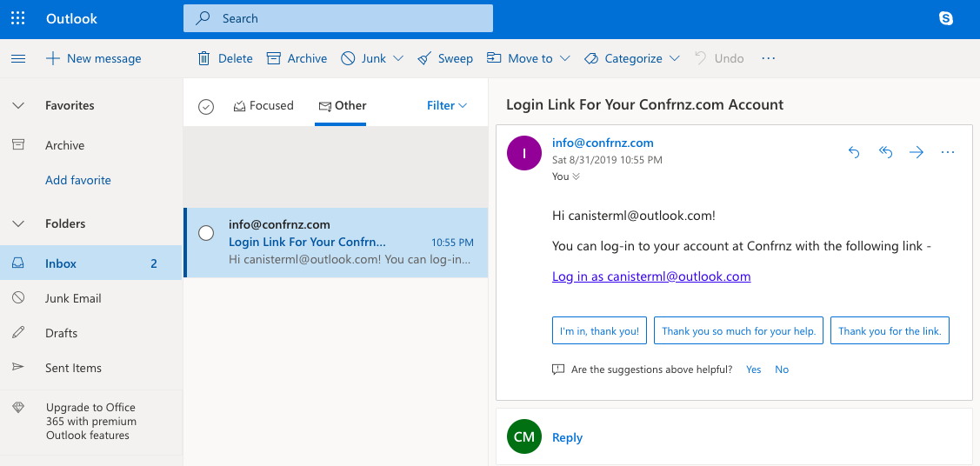
Task: Sweep messages from this sender
Action: tap(445, 59)
